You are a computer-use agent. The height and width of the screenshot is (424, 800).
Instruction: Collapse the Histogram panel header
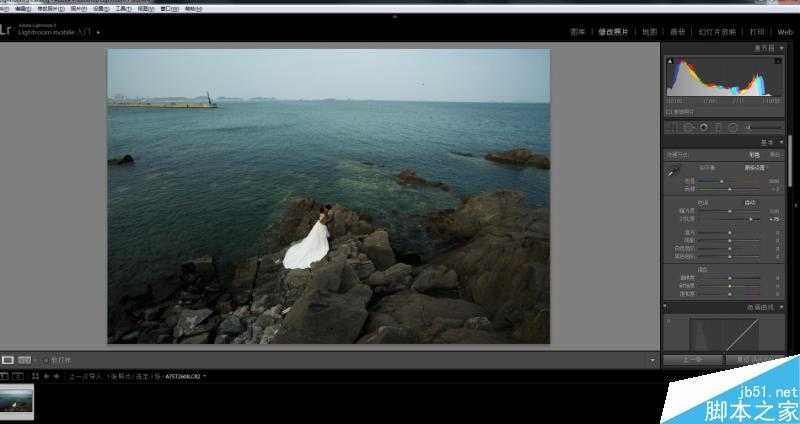(768, 47)
